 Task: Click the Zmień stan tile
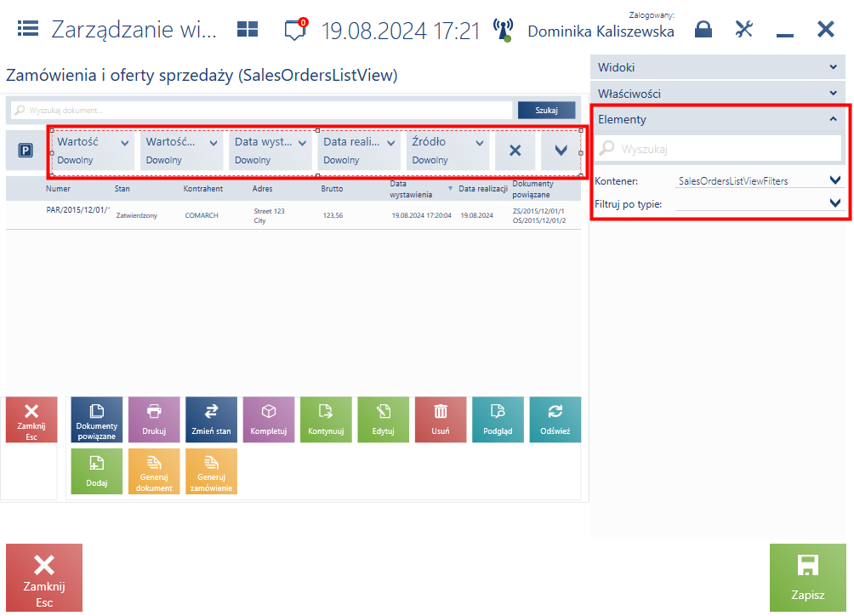[211, 419]
